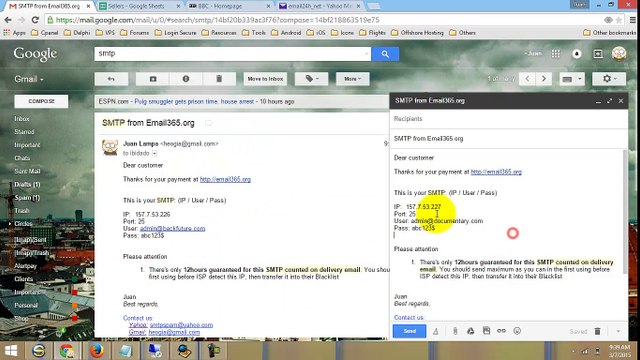Image resolution: width=640 pixels, height=360 pixels.
Task: Click Send in compose window
Action: [409, 331]
